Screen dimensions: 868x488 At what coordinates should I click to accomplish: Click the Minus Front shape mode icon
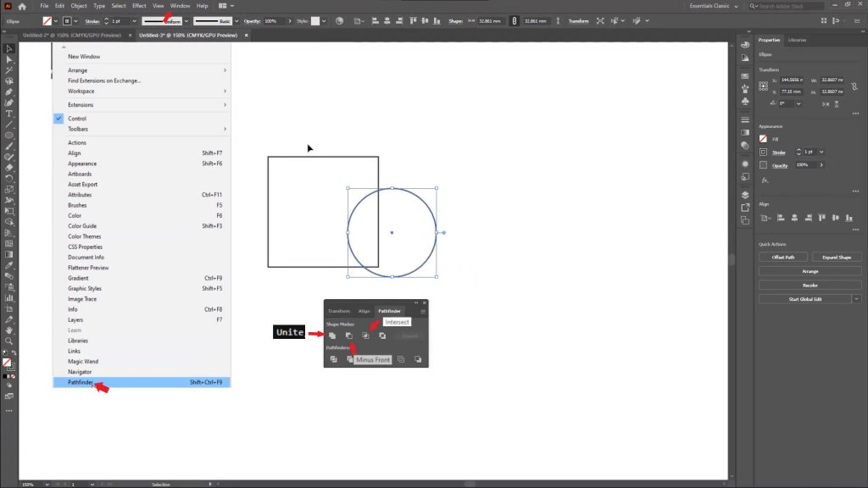click(x=348, y=335)
